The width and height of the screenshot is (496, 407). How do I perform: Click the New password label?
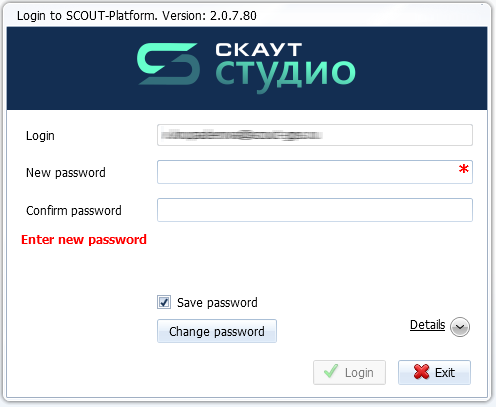point(66,173)
